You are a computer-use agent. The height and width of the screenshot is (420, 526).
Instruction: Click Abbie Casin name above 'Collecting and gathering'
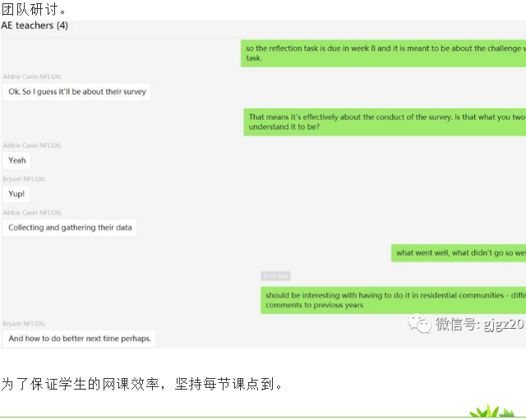click(32, 212)
